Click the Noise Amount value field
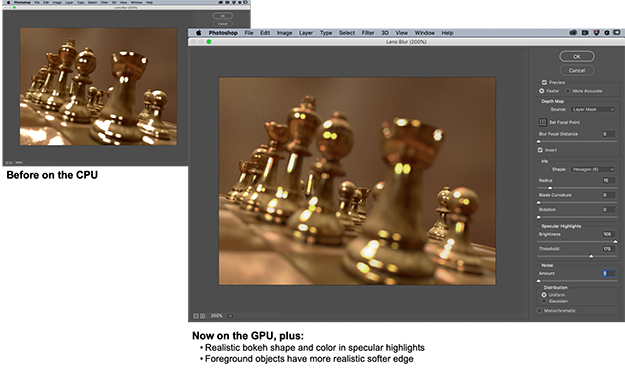This screenshot has width=625, height=369. (x=608, y=273)
